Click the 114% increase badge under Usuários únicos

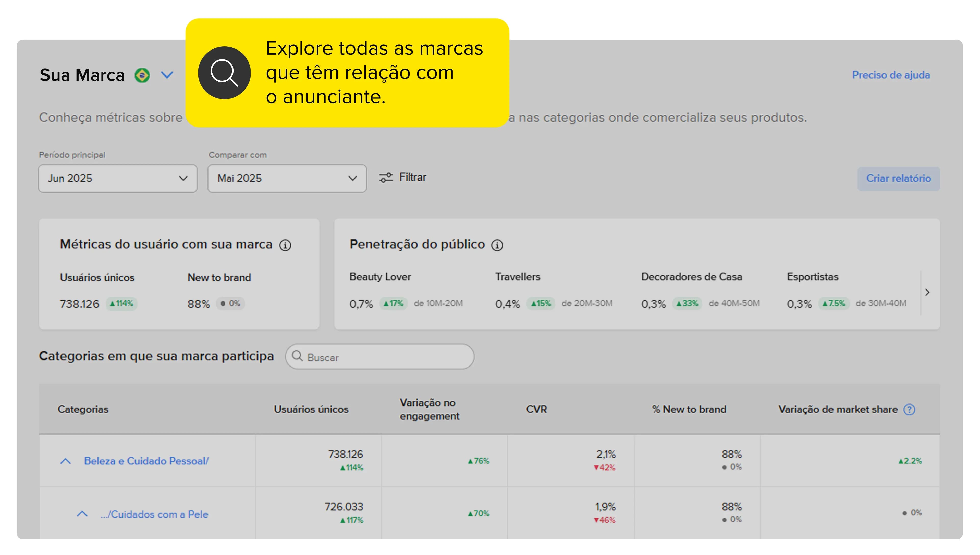click(x=122, y=304)
